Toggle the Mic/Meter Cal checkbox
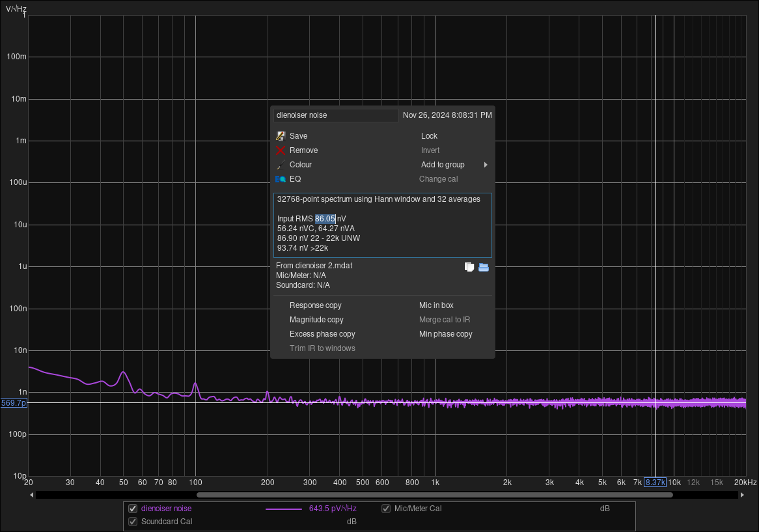This screenshot has width=759, height=532. click(x=386, y=509)
